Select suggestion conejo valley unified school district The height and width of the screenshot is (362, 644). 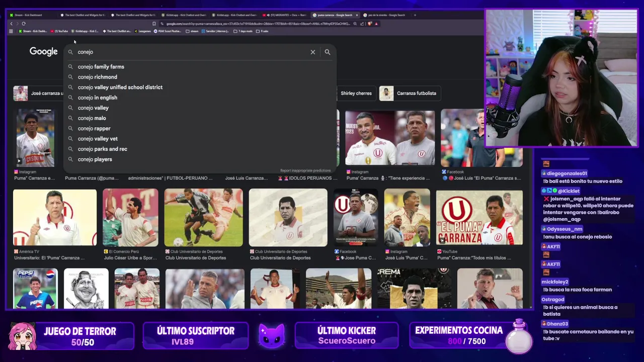coord(200,87)
